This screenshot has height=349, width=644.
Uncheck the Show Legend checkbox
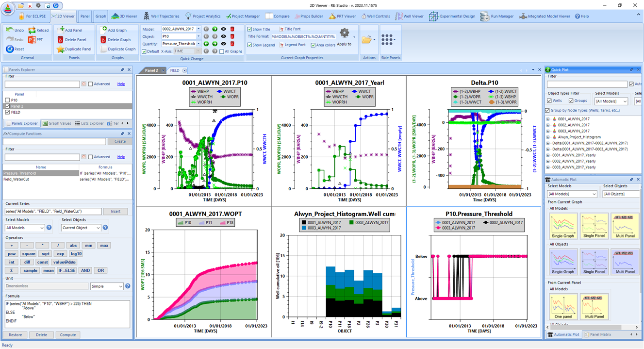249,45
